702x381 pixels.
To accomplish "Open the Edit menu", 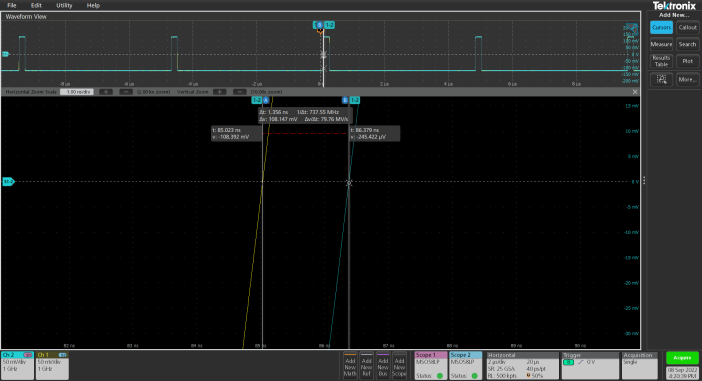I will click(36, 5).
